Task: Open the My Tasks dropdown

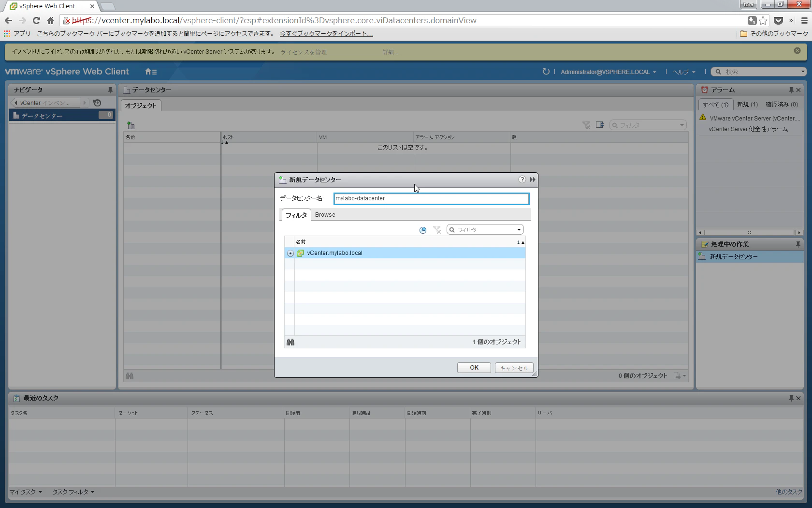Action: (x=26, y=492)
